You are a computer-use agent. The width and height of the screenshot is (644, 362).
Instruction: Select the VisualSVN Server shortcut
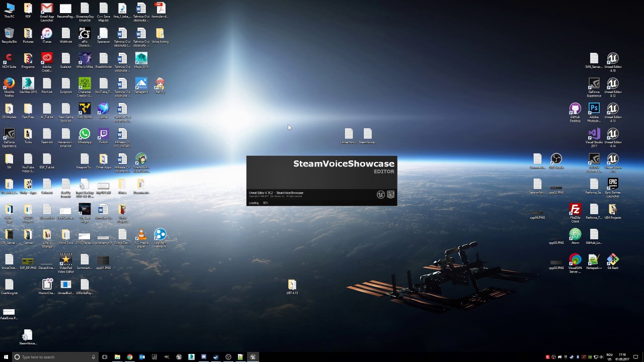click(x=575, y=263)
